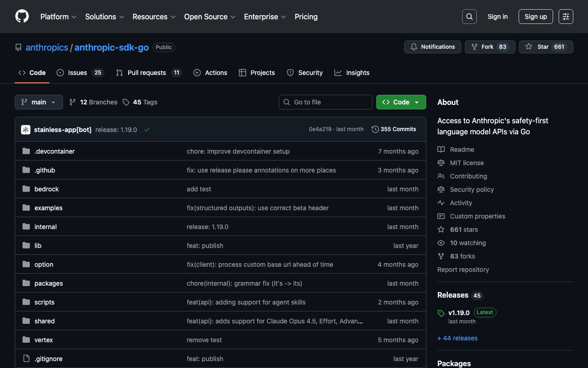This screenshot has width=588, height=368.
Task: Open the appearance settings icon button
Action: (x=565, y=17)
